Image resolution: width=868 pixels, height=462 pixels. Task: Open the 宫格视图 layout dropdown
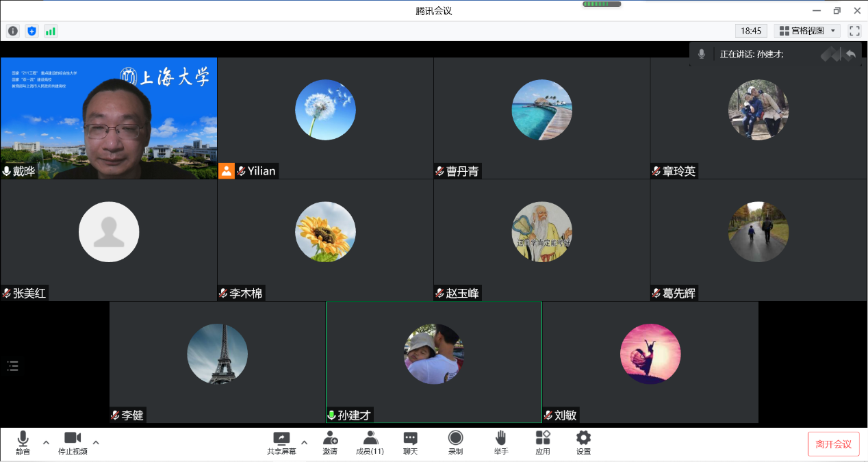coord(807,31)
